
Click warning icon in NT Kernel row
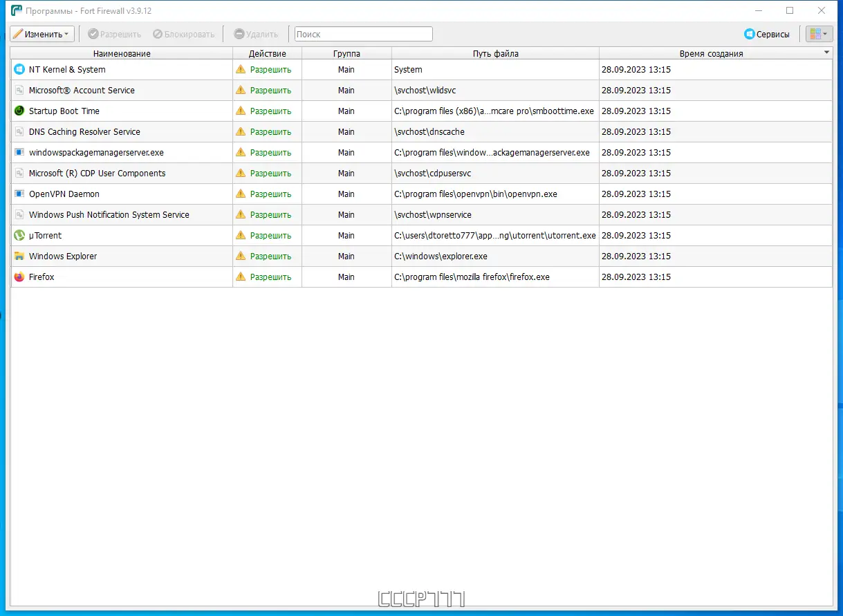[241, 69]
